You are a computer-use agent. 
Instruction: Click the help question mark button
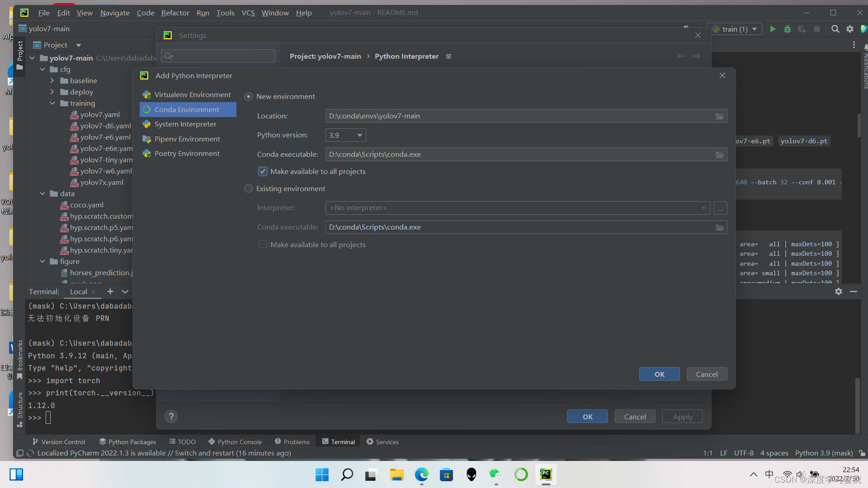tap(171, 417)
